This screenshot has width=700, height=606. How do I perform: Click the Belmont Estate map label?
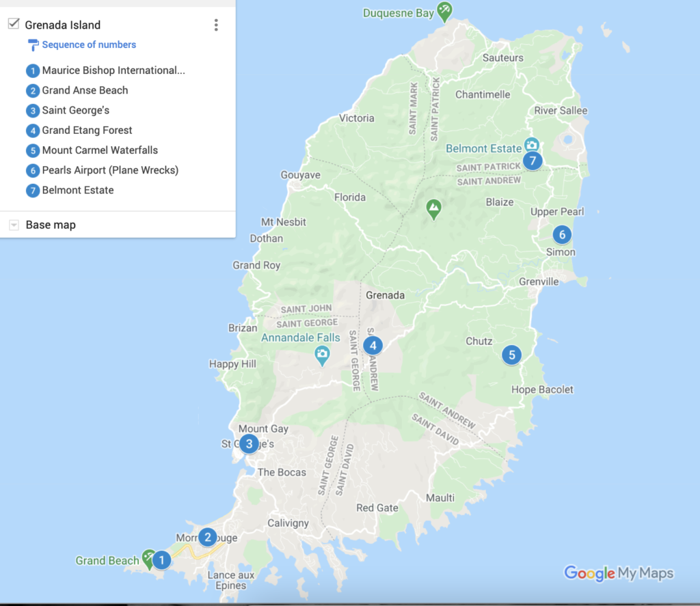tap(483, 149)
